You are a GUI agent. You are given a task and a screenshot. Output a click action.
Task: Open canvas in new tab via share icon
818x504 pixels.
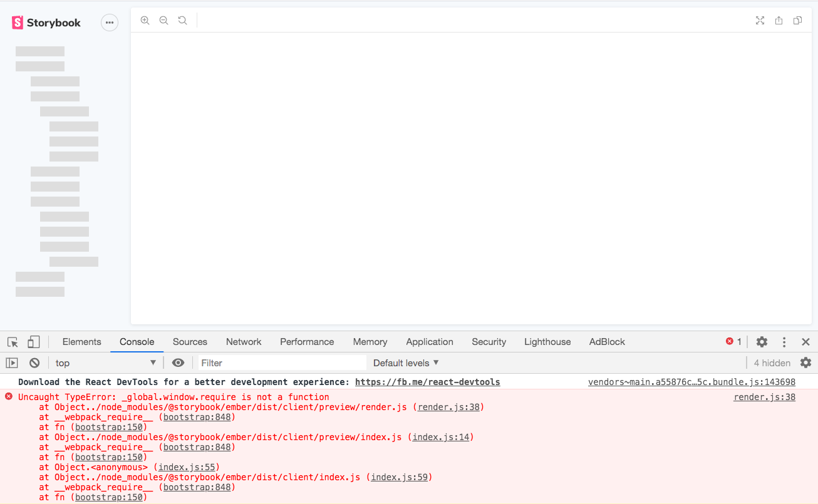point(779,20)
